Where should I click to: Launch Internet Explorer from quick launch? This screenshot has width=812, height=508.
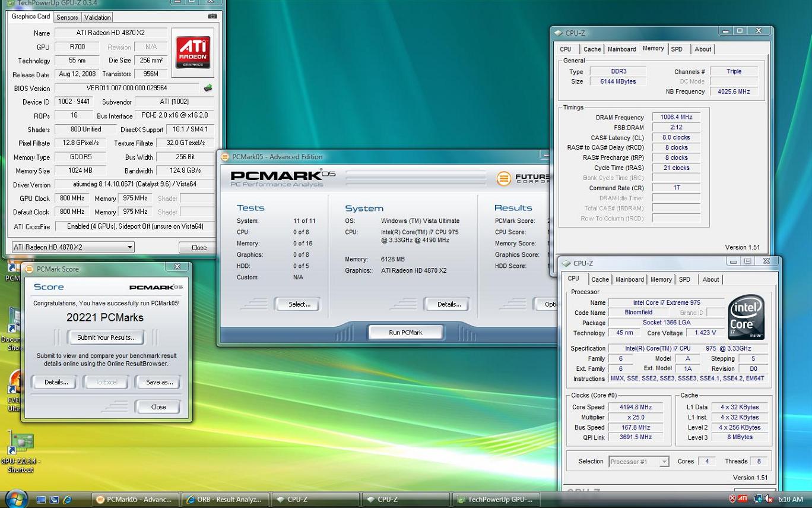[x=68, y=500]
